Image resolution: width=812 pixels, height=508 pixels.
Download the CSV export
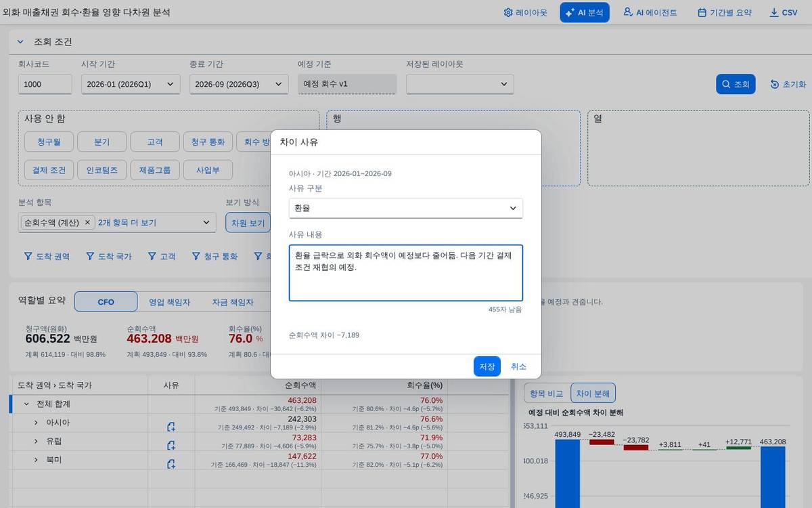(784, 12)
